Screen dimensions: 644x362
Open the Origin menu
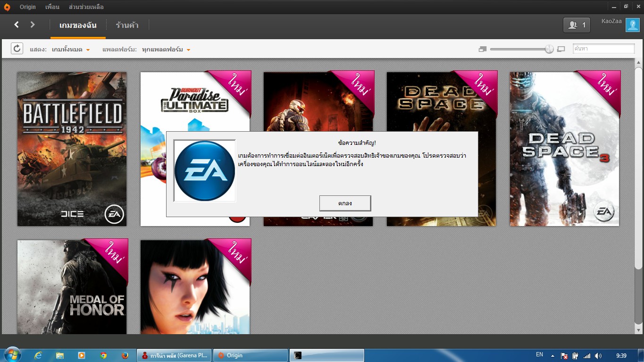point(28,7)
